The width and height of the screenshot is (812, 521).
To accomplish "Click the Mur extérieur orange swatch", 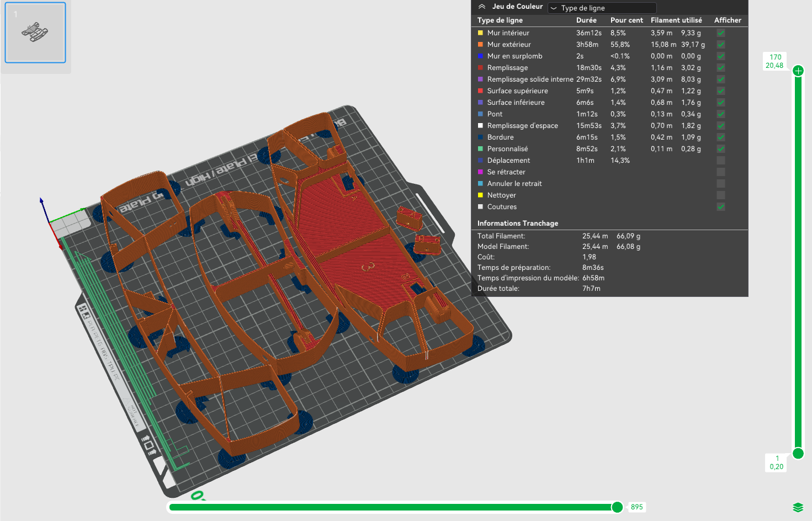I will click(480, 45).
